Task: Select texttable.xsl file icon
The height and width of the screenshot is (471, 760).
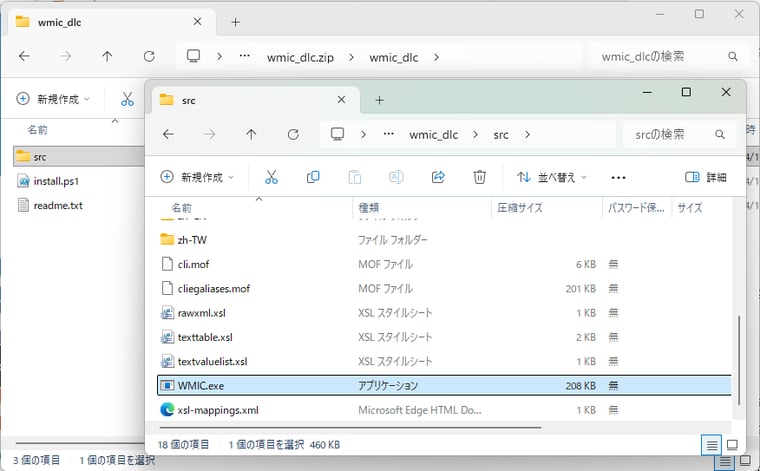Action: click(167, 337)
